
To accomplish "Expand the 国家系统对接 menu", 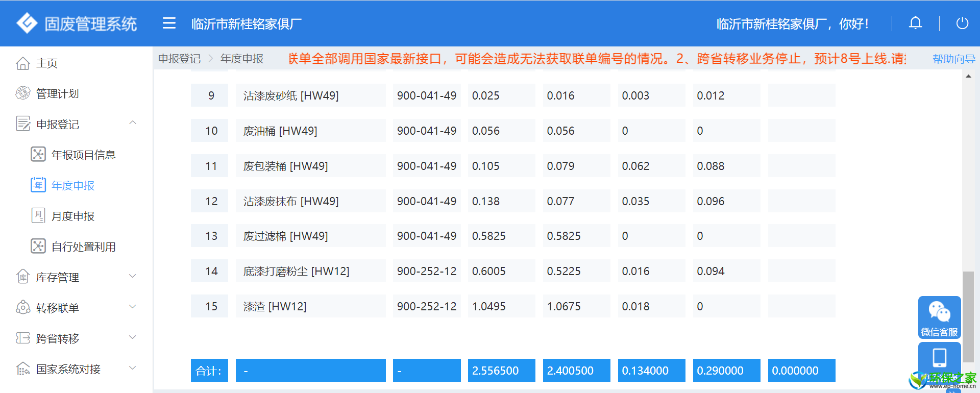I will click(x=133, y=369).
